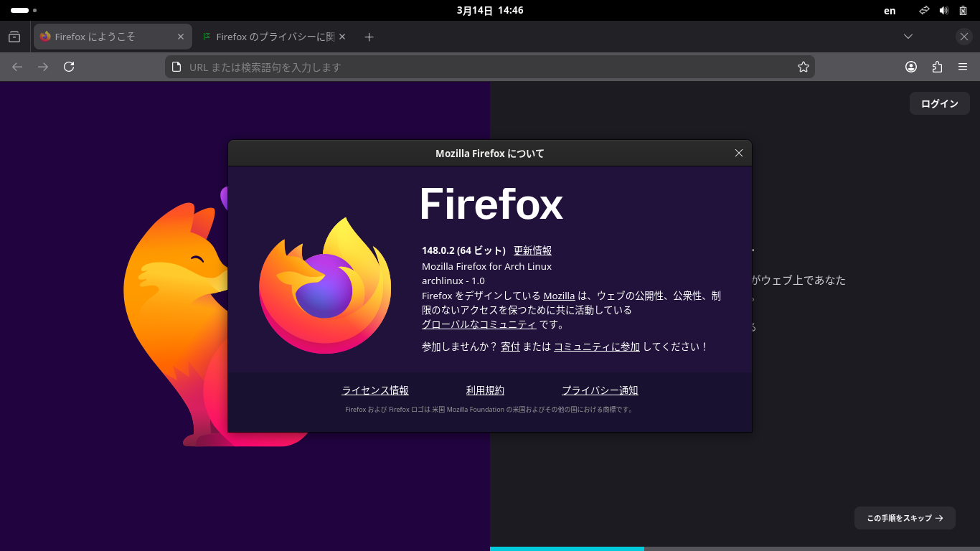980x551 pixels.
Task: Open a new tab with the plus button
Action: [369, 37]
